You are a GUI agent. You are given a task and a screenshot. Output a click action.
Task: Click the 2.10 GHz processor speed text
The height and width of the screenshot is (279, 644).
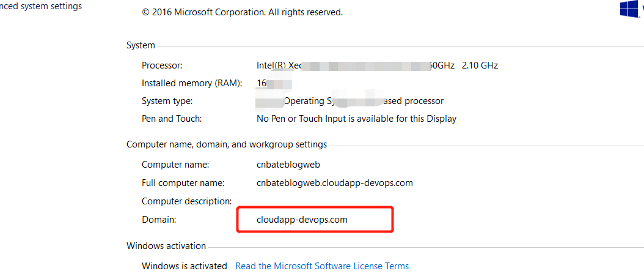click(x=480, y=65)
